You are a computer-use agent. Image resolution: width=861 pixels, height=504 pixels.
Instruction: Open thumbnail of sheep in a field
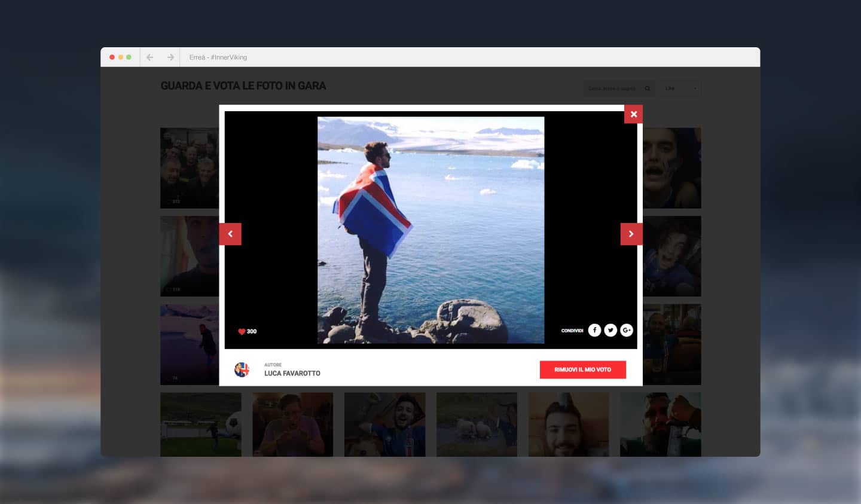pyautogui.click(x=477, y=424)
